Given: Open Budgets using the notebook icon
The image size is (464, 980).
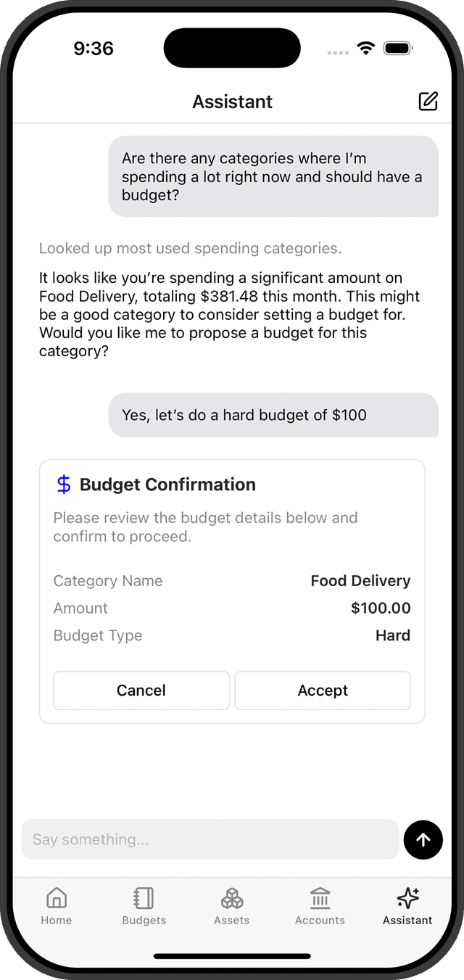Looking at the screenshot, I should (143, 897).
